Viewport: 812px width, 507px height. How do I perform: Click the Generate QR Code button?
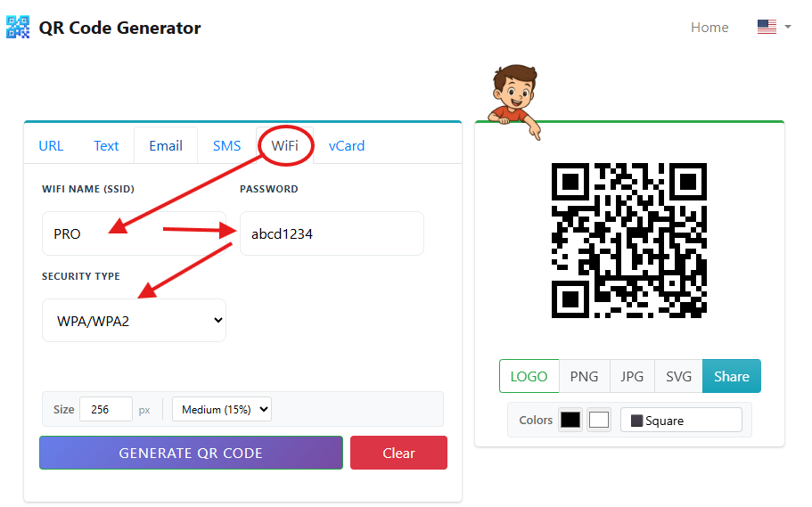[191, 453]
